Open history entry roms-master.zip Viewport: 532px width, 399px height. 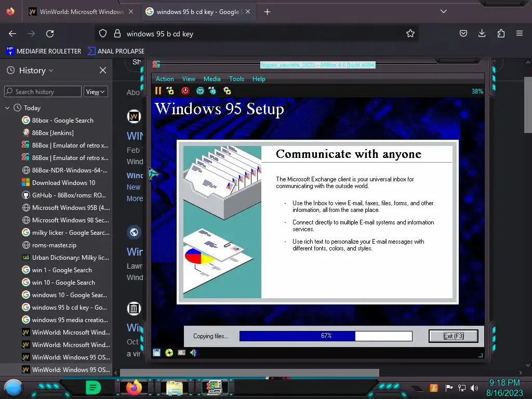(x=49, y=245)
